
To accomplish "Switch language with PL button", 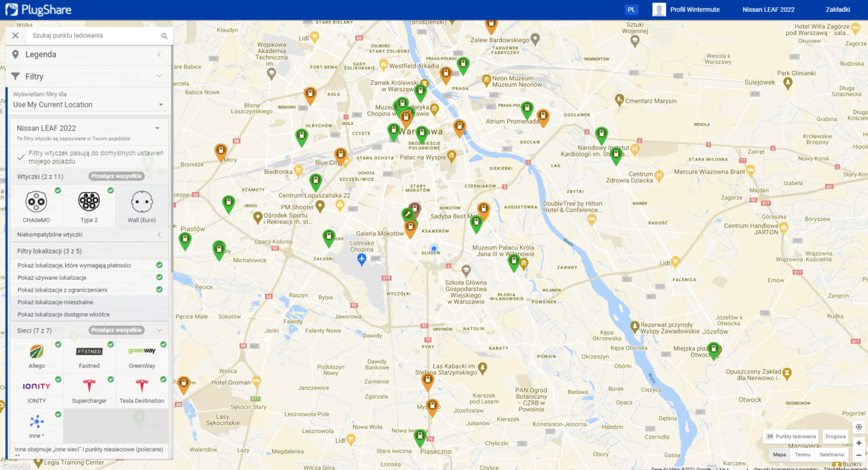I will [x=631, y=10].
